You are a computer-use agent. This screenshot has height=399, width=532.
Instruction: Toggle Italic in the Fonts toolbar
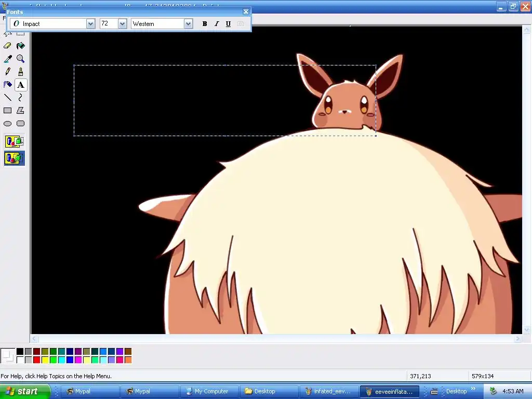(x=217, y=24)
